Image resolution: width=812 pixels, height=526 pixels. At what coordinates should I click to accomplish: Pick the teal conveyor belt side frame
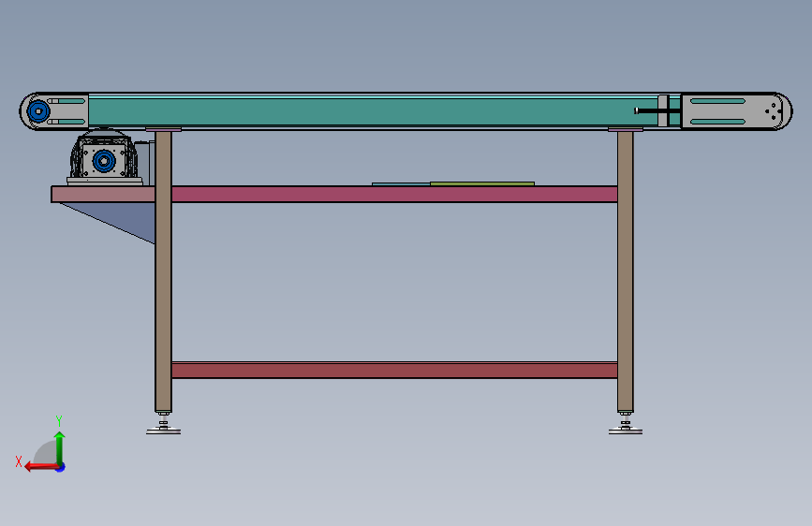[373, 110]
